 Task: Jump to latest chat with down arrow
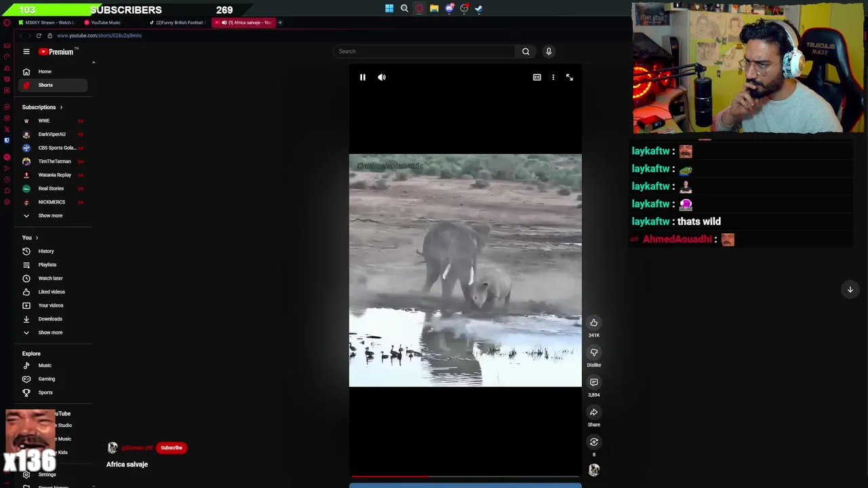850,289
